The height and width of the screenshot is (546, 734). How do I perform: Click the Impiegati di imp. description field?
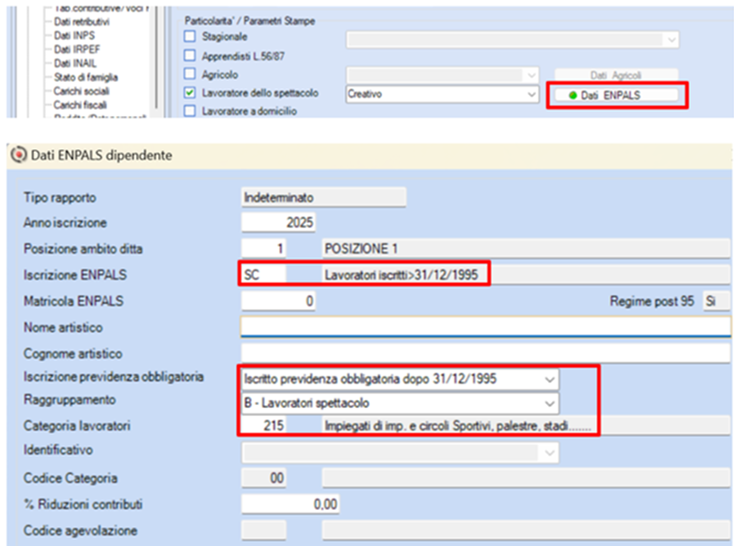526,425
